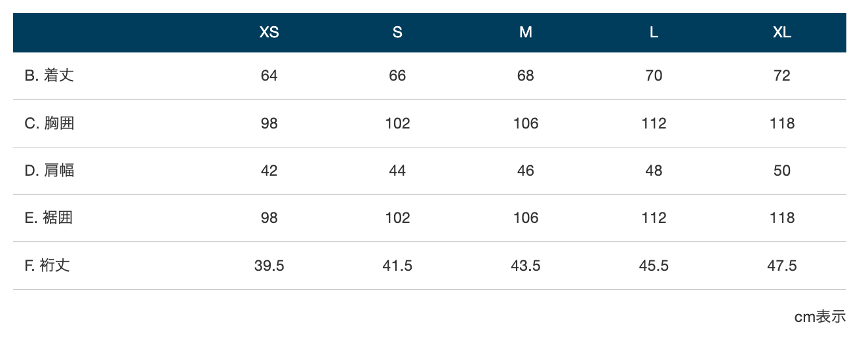Click the M size header
Image resolution: width=868 pixels, height=337 pixels.
pos(526,33)
